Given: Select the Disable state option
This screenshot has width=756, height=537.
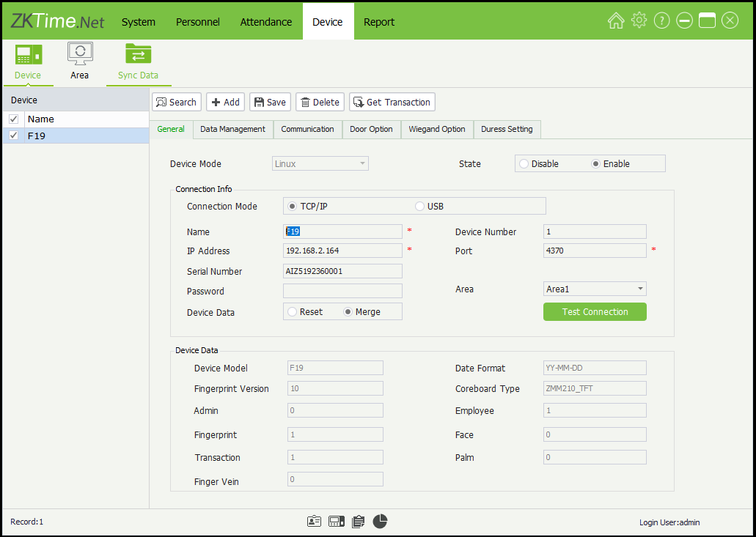Looking at the screenshot, I should point(524,164).
